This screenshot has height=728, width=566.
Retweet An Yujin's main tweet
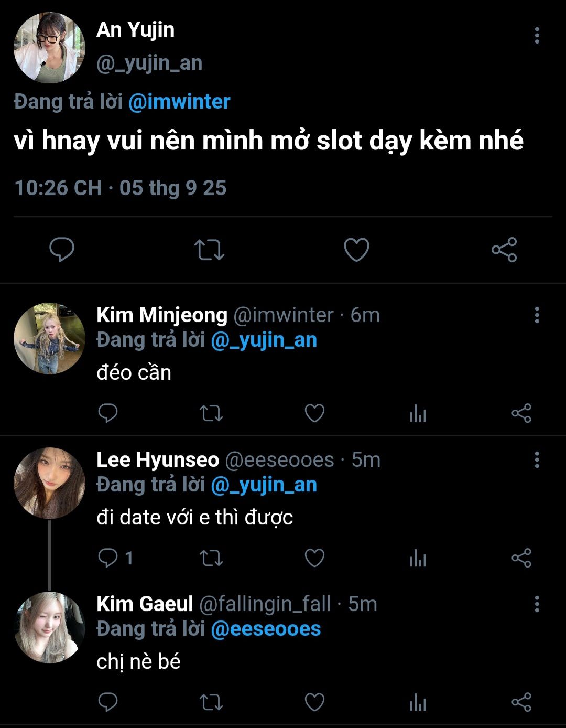click(x=209, y=250)
